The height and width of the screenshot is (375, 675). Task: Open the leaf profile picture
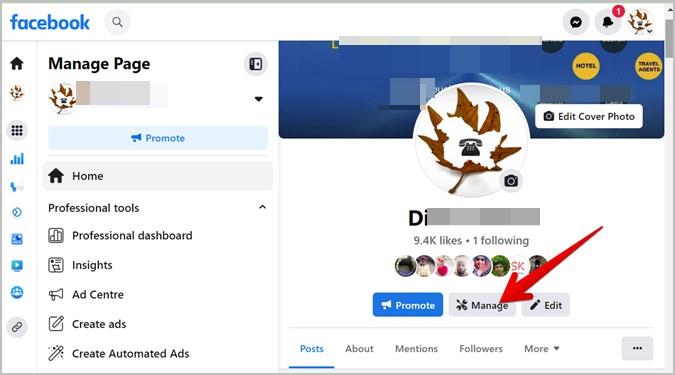coord(471,140)
